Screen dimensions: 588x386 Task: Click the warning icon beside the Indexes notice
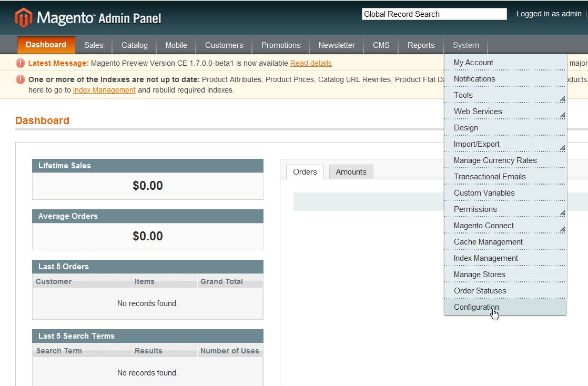point(21,79)
